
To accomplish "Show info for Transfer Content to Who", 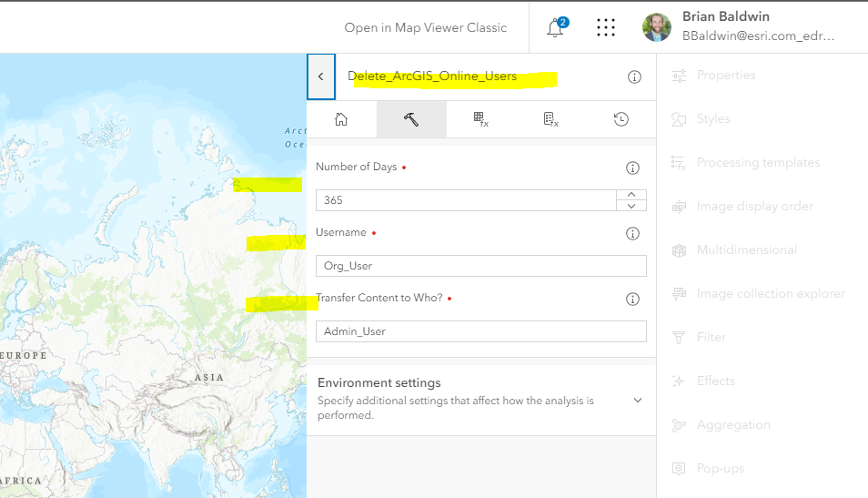I will click(x=632, y=300).
